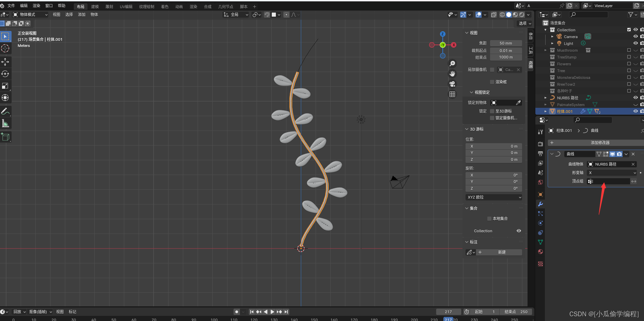
Task: Pick the Scale tool
Action: [x=5, y=86]
